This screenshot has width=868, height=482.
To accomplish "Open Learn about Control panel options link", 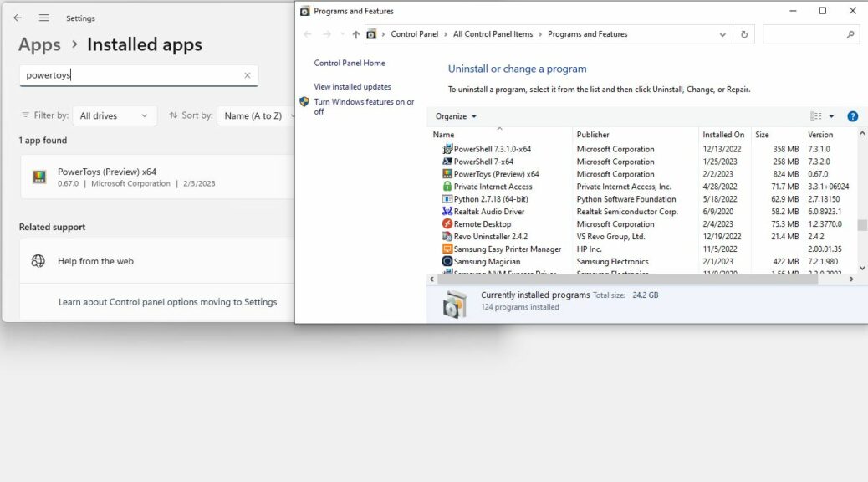I will (x=167, y=302).
